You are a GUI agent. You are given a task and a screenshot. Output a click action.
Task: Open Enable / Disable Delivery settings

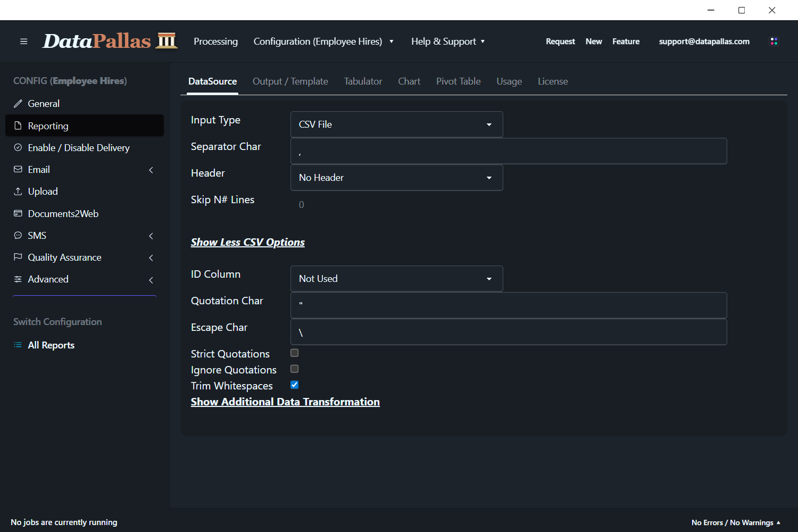tap(85, 147)
